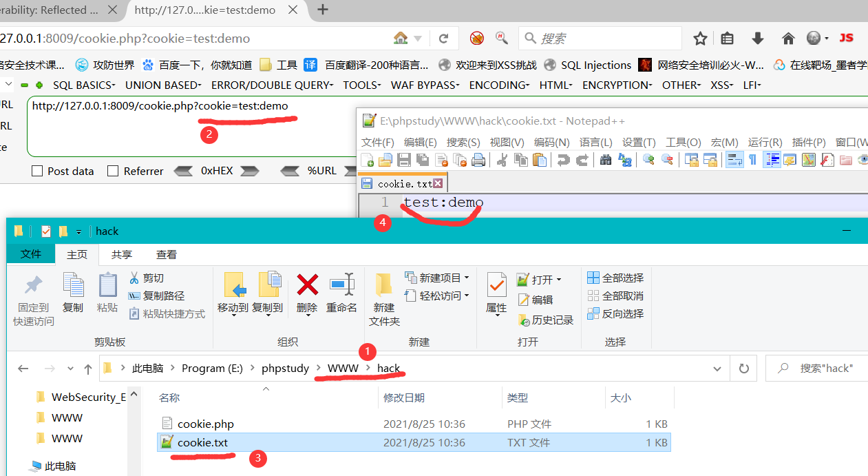Click the Save icon in Notepad++

click(x=403, y=159)
